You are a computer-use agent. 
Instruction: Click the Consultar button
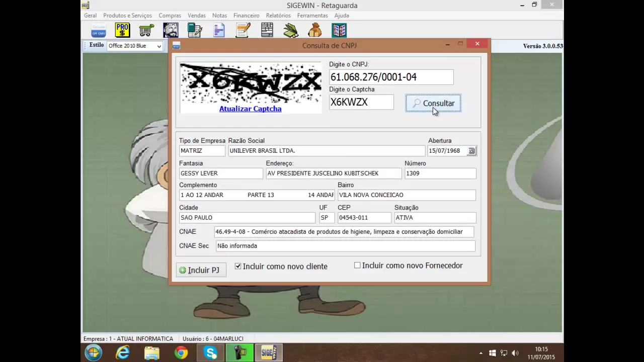pyautogui.click(x=433, y=103)
